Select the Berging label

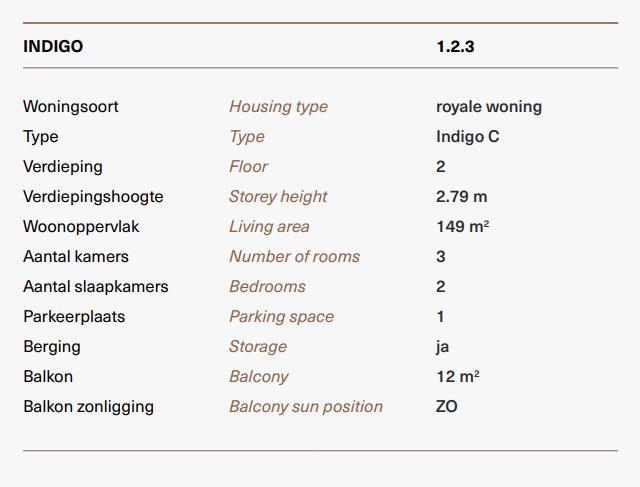point(52,347)
